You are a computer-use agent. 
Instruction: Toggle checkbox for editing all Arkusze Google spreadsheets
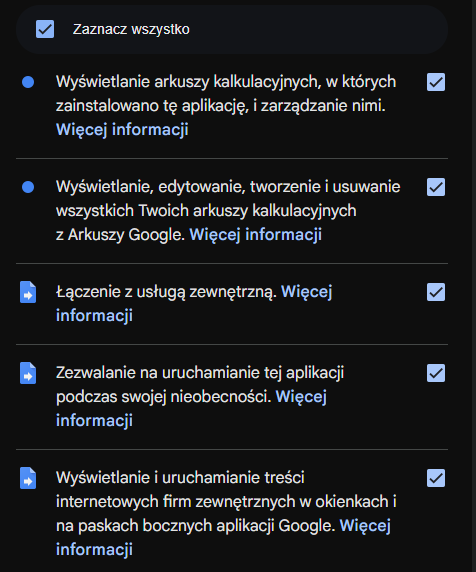pyautogui.click(x=436, y=187)
